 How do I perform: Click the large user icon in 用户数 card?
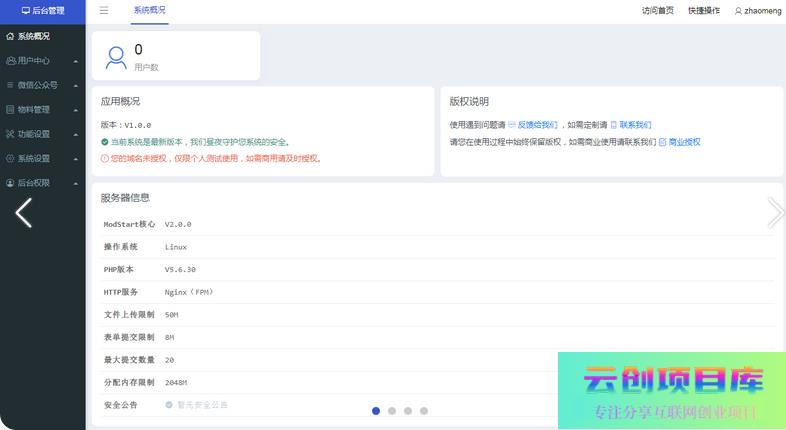point(116,58)
